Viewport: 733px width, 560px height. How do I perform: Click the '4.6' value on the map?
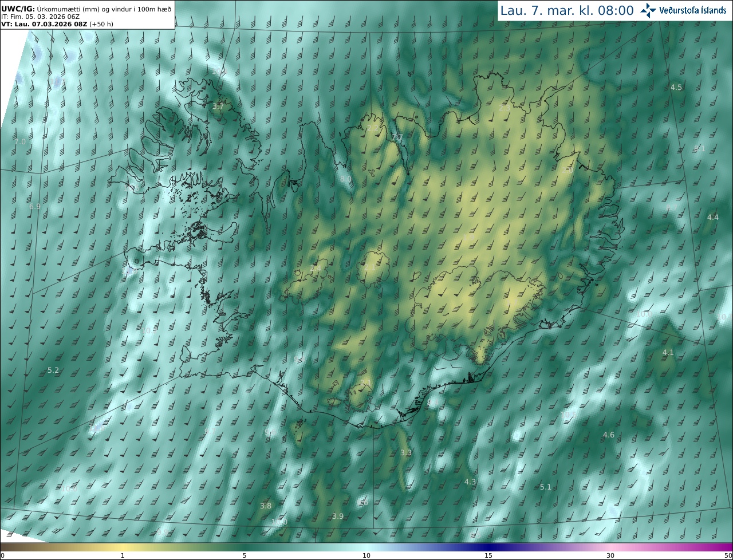click(609, 435)
